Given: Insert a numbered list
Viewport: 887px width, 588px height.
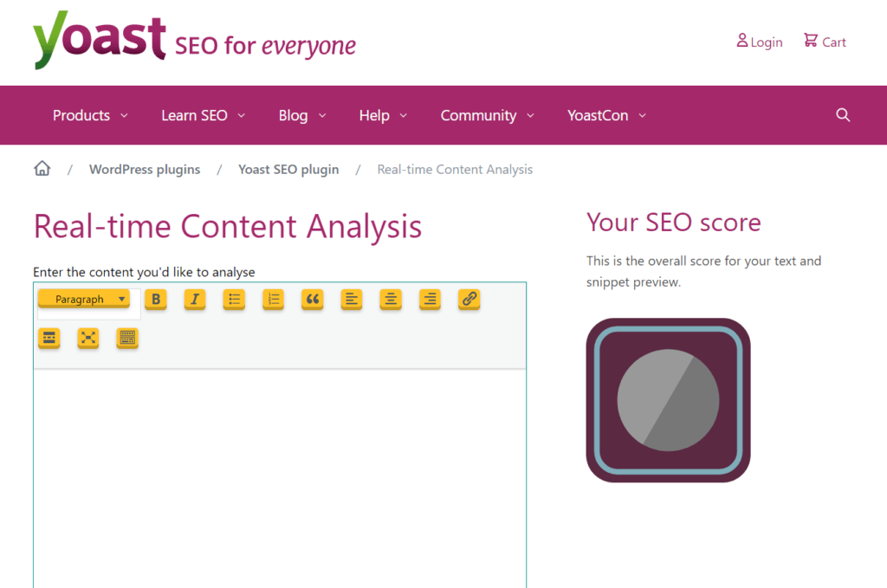Looking at the screenshot, I should click(273, 299).
